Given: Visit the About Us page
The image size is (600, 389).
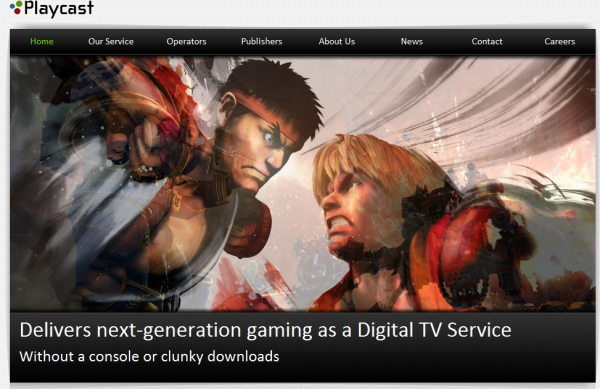Looking at the screenshot, I should 337,41.
